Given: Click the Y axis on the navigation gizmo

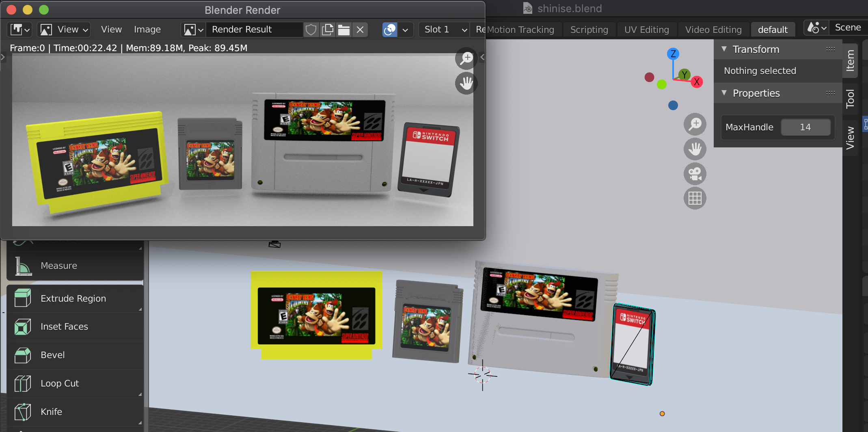Looking at the screenshot, I should click(684, 74).
